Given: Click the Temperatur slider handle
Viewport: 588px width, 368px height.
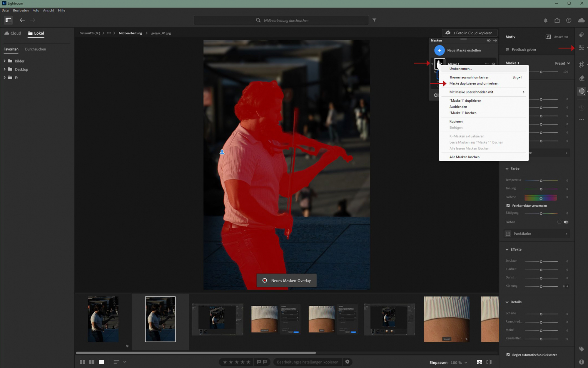Looking at the screenshot, I should [x=541, y=181].
